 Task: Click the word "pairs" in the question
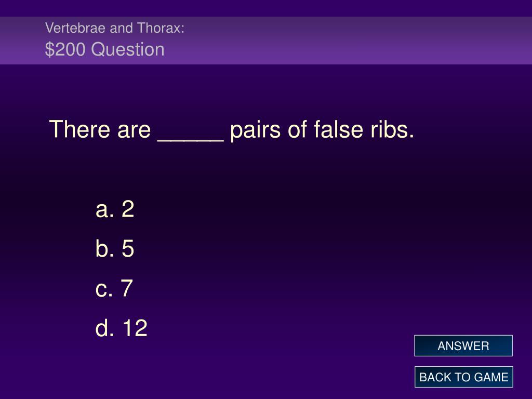255,130
